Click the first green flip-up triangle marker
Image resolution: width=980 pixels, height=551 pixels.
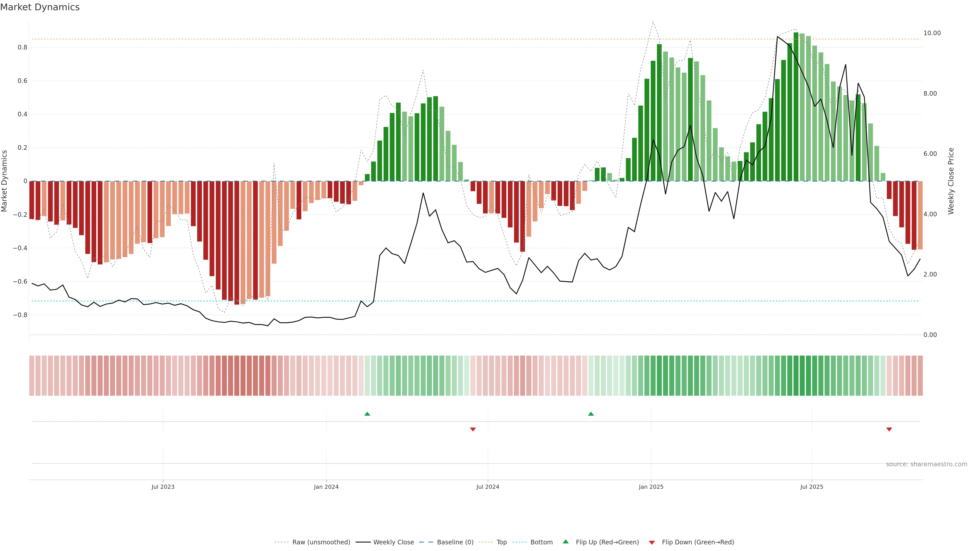(367, 414)
